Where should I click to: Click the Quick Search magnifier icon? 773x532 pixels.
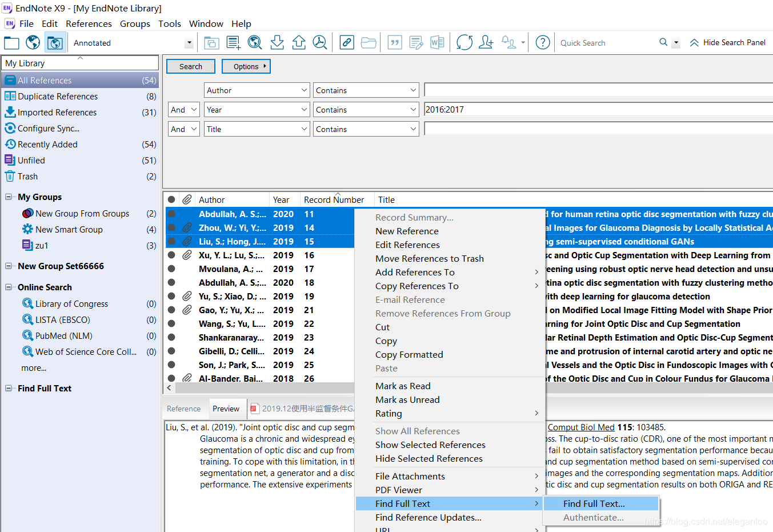663,42
